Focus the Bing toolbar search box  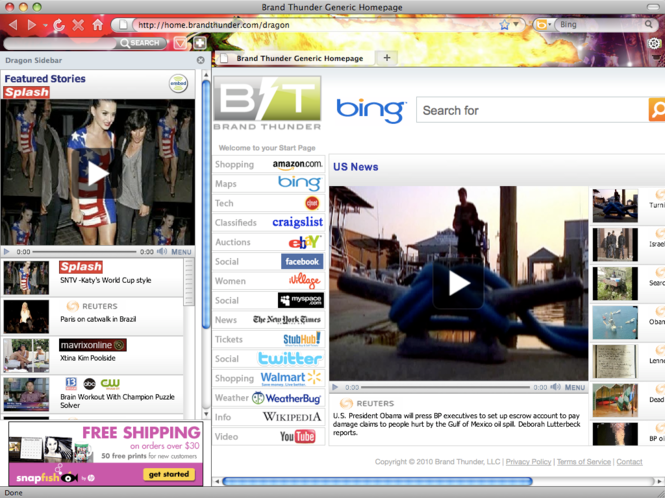pos(600,25)
